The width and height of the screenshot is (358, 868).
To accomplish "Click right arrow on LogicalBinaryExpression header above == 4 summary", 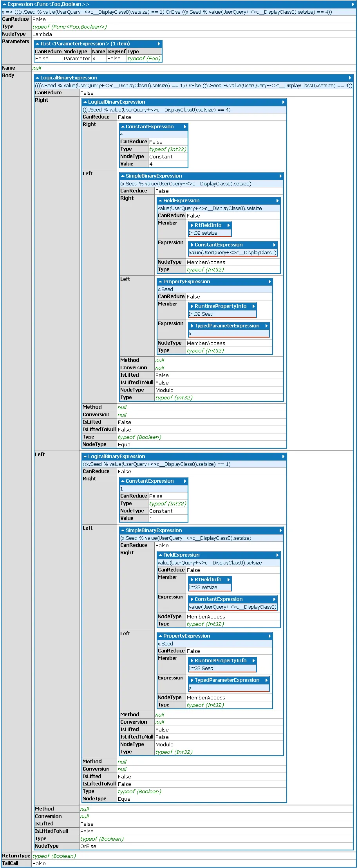I will coord(283,102).
